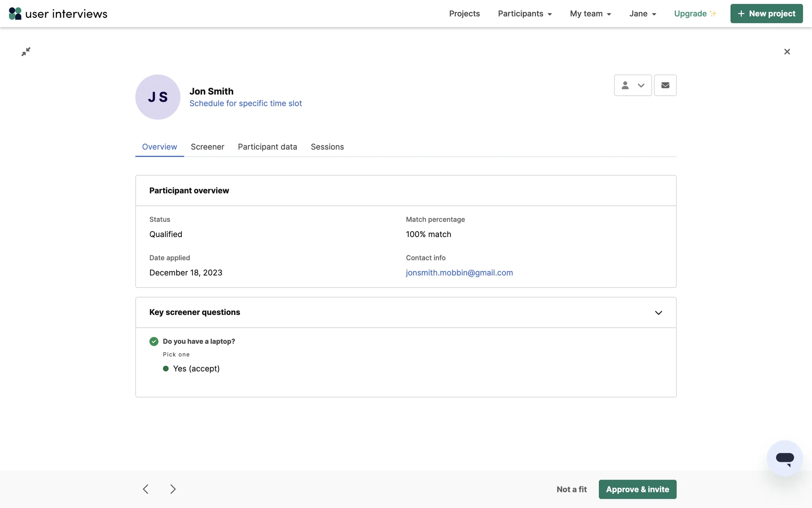Open the My team dropdown menu
This screenshot has width=812, height=508.
[x=590, y=14]
